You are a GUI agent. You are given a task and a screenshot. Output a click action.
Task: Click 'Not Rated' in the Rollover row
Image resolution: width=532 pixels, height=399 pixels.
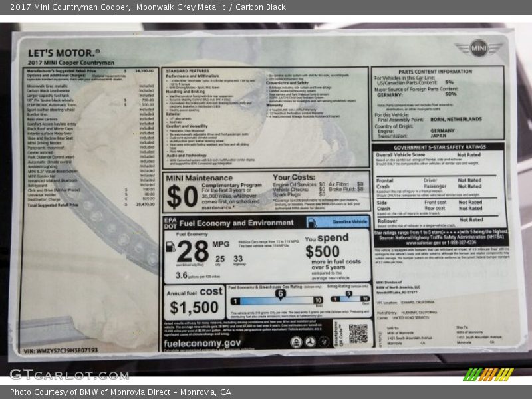click(471, 220)
